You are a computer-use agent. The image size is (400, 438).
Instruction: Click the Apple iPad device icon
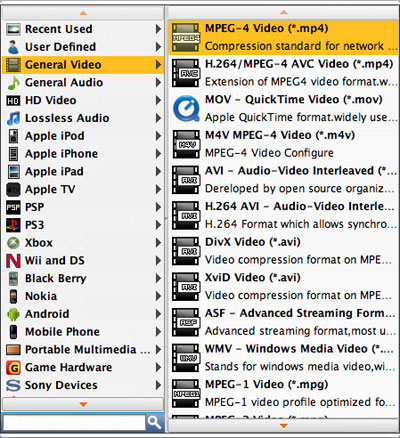(x=13, y=171)
